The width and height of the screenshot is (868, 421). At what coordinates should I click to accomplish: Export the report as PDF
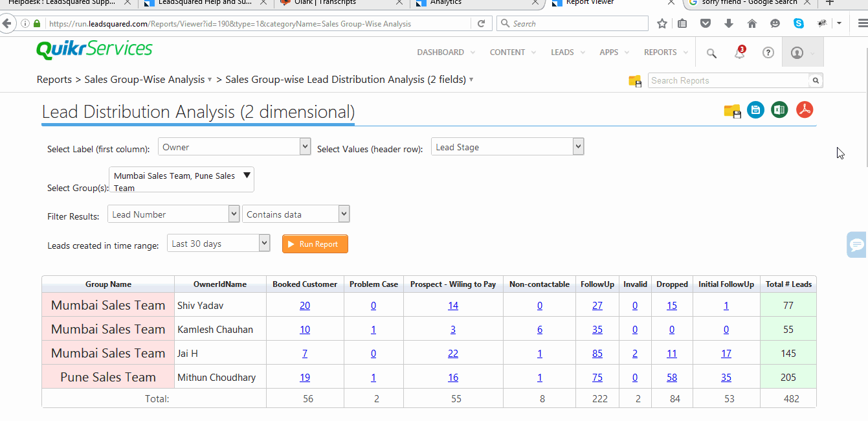coord(804,109)
